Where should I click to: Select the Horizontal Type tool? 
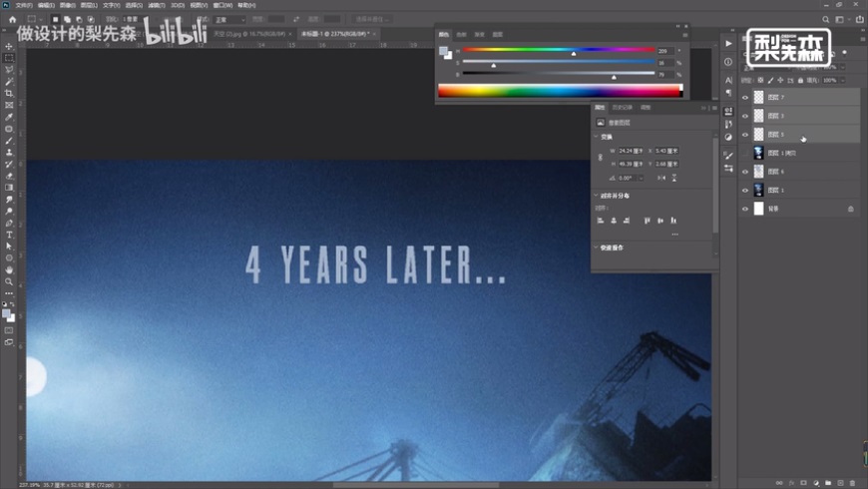[9, 235]
